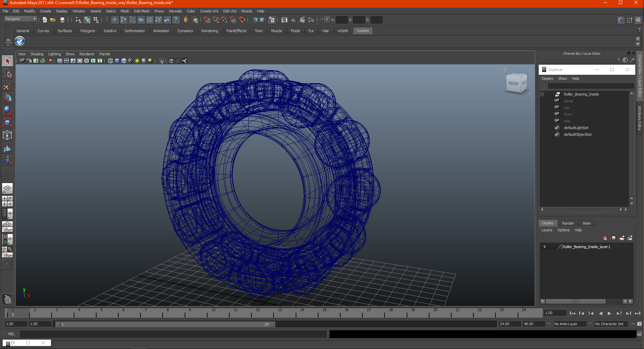The height and width of the screenshot is (349, 644).
Task: Open the Script Editor icon
Action: (x=639, y=334)
